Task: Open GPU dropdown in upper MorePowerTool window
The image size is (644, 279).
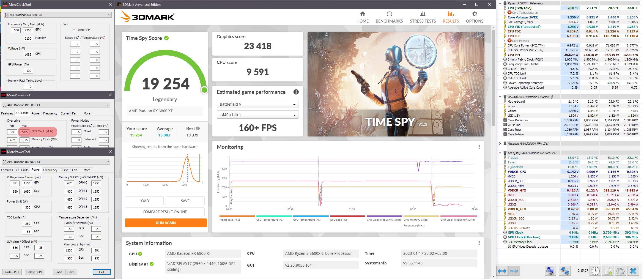Action: click(x=56, y=105)
